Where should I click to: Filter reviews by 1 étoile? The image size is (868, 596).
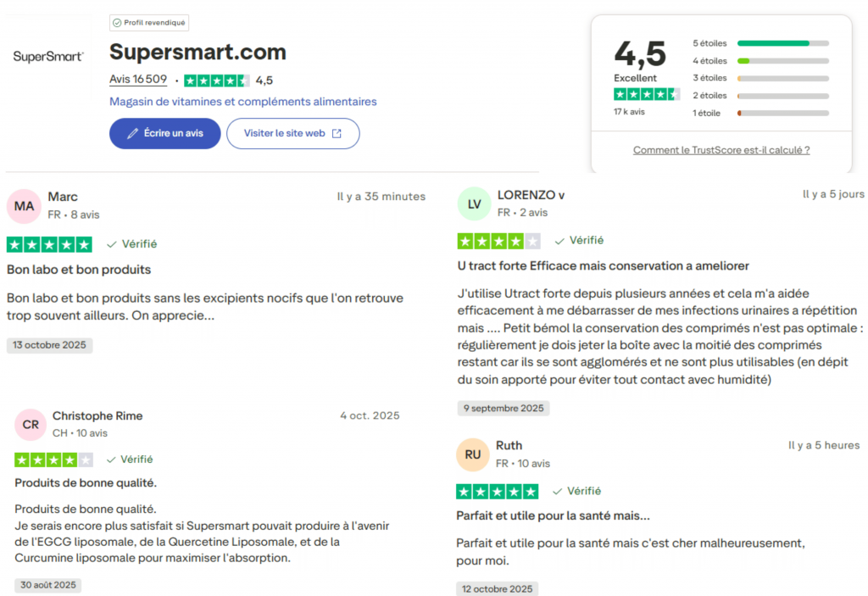tap(706, 113)
